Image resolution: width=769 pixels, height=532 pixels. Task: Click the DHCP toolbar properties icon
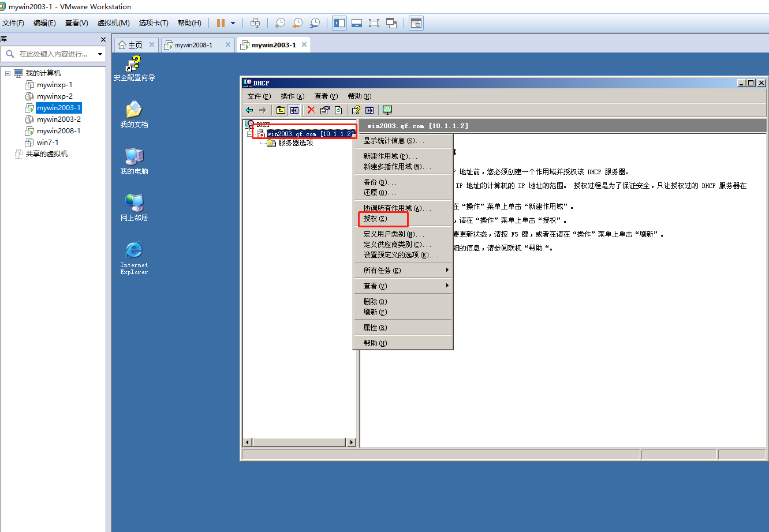tap(325, 110)
